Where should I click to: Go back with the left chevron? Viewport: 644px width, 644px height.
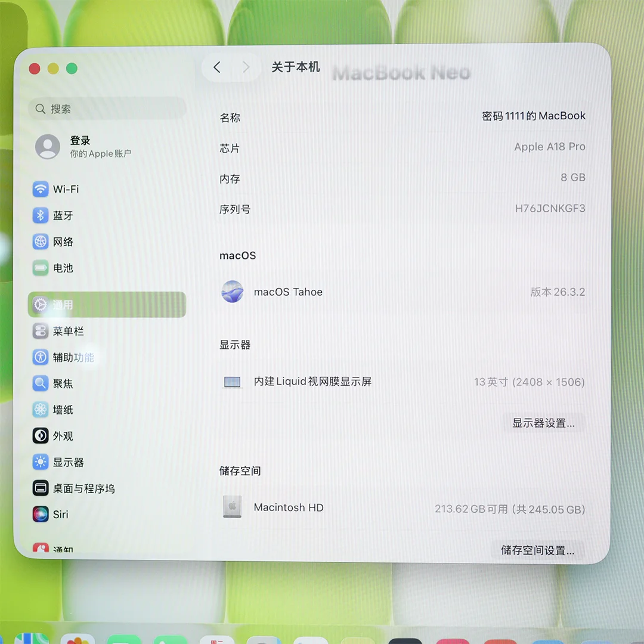pos(217,67)
